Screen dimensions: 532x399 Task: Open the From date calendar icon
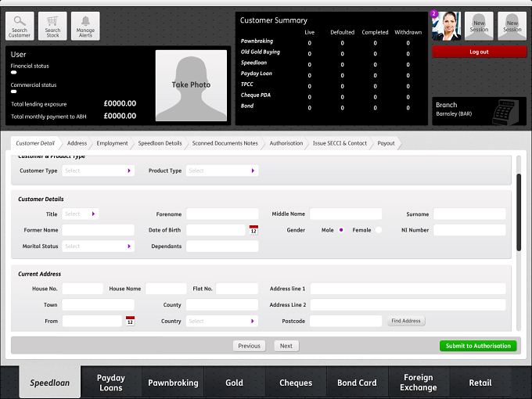coord(130,321)
